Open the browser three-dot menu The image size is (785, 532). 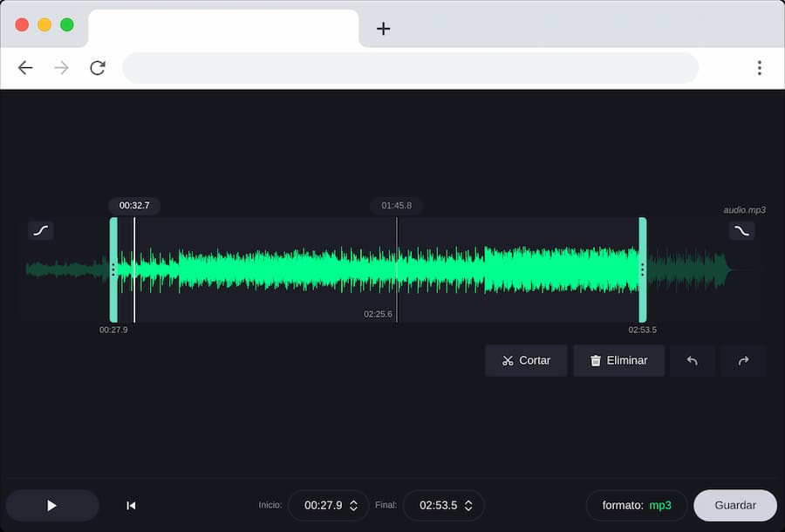[760, 67]
